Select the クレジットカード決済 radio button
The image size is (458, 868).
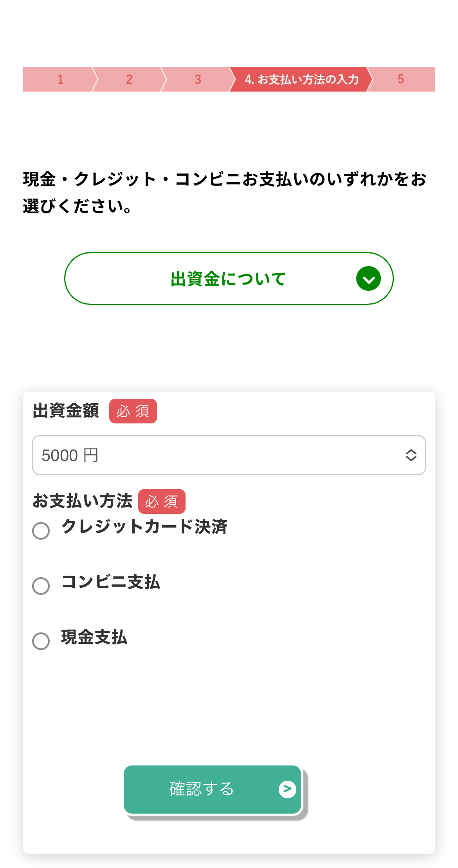tap(41, 531)
